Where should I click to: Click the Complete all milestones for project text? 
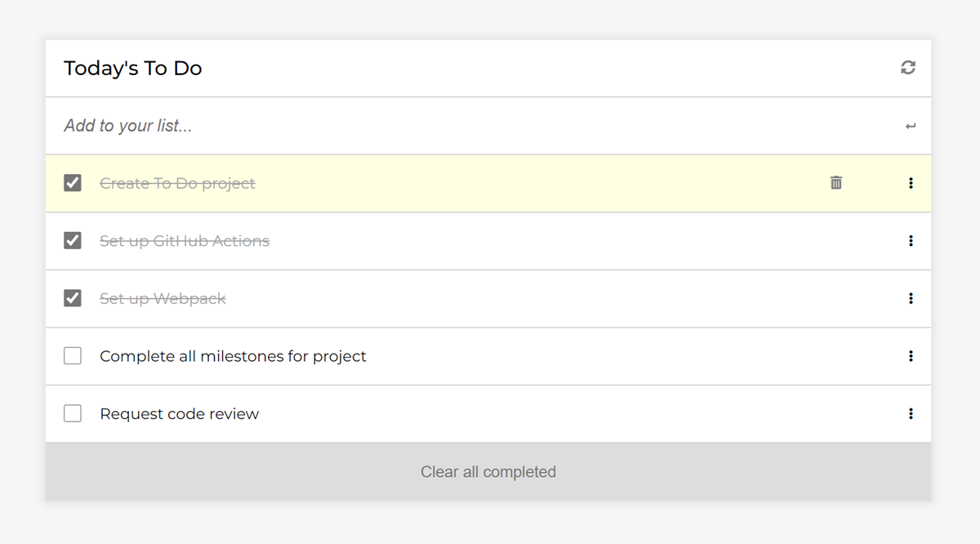click(233, 356)
